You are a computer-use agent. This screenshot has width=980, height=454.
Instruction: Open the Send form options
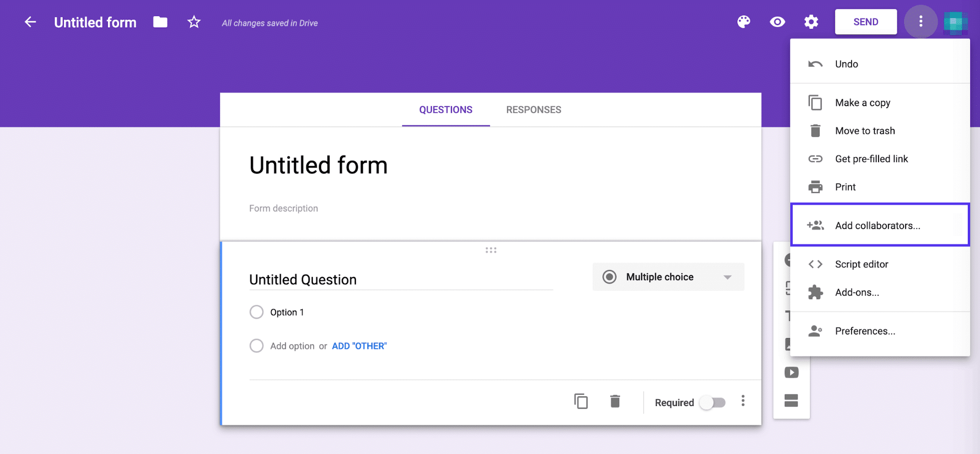coord(865,22)
